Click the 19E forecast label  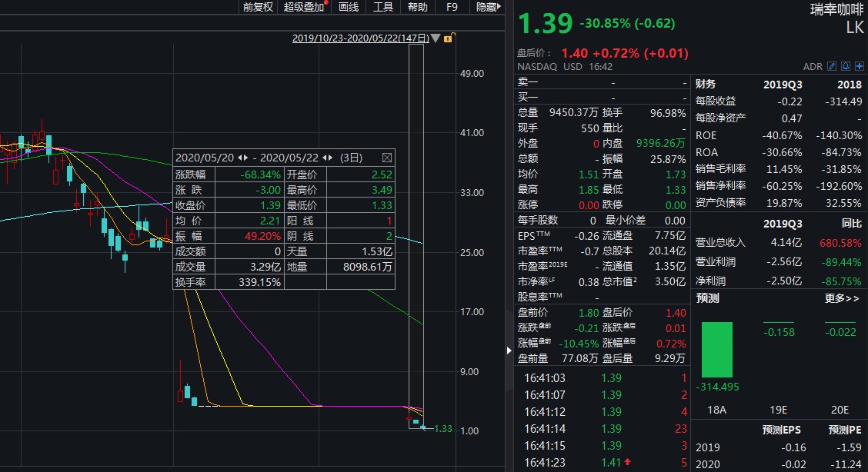point(778,410)
